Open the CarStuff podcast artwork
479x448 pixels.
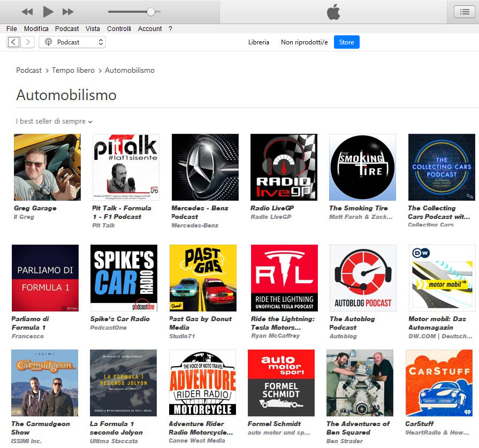click(439, 383)
